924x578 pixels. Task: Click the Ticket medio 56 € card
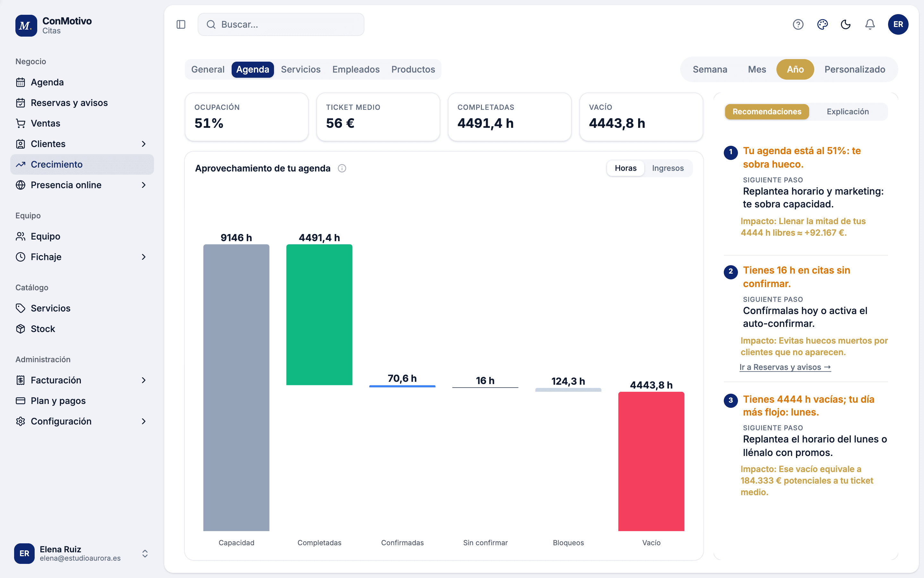click(x=378, y=117)
